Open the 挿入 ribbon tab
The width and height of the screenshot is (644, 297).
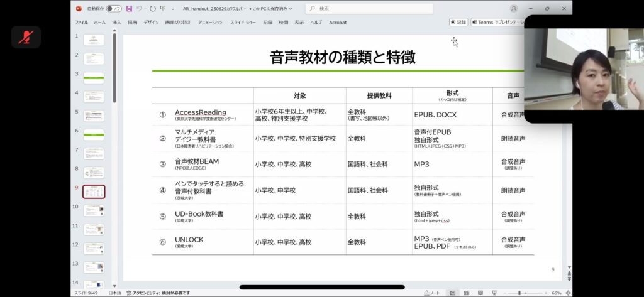(x=116, y=23)
